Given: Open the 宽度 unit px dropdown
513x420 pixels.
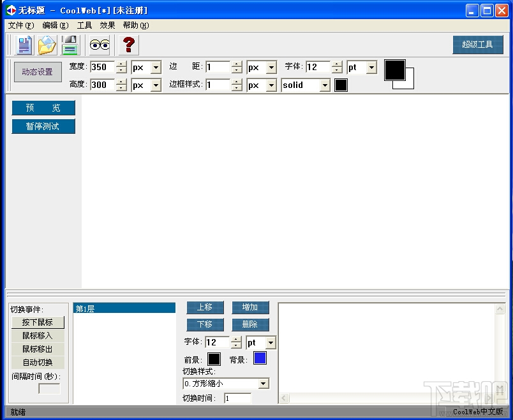Looking at the screenshot, I should click(x=156, y=68).
